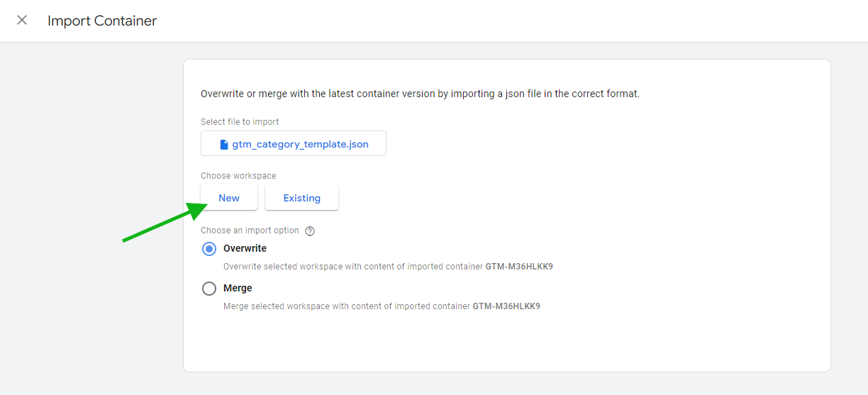Click the Overwrite selected workspace description text
This screenshot has width=868, height=395.
tap(353, 267)
